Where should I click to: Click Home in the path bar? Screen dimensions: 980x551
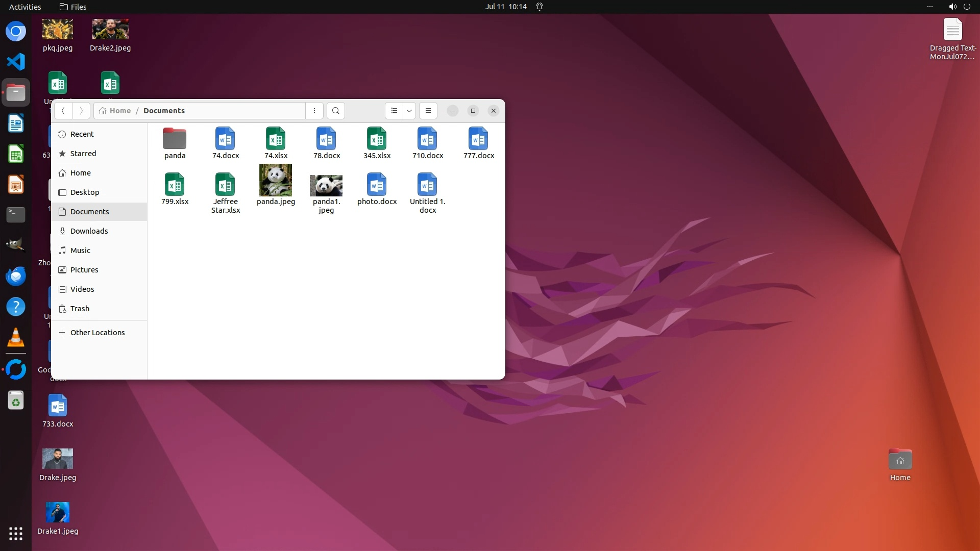pos(120,111)
